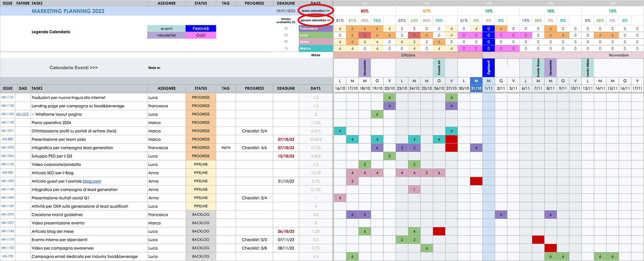Image resolution: width=644 pixels, height=261 pixels.
Task: Select the Novembre month header
Action: pyautogui.click(x=619, y=55)
